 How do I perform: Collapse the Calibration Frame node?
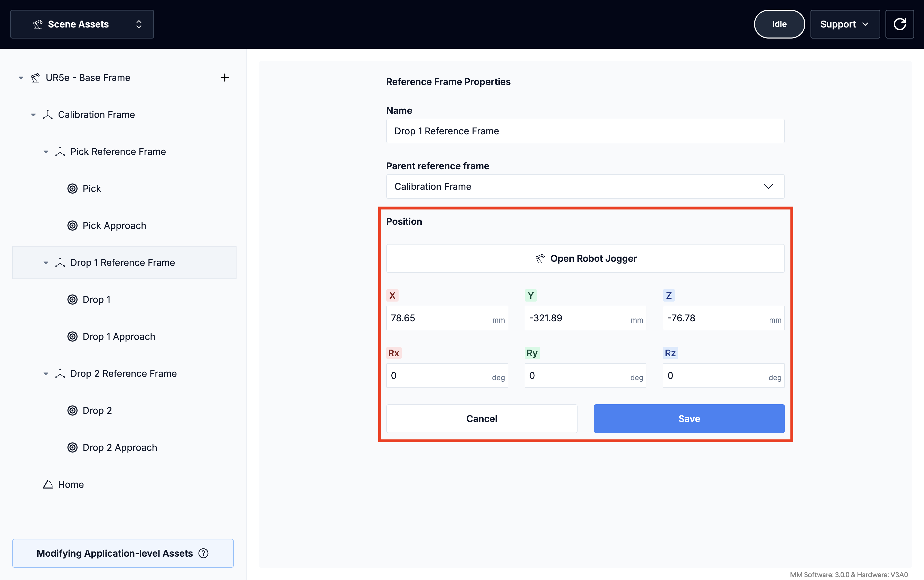[33, 115]
